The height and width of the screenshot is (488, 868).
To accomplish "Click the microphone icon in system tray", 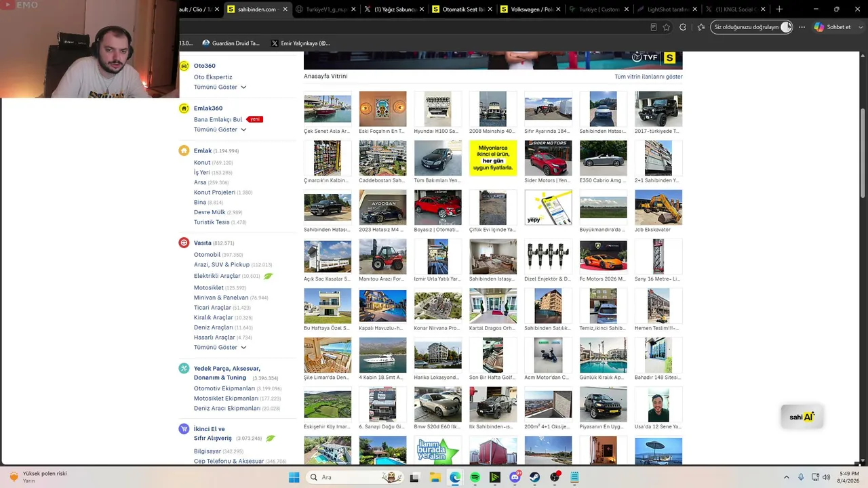I will (x=801, y=477).
